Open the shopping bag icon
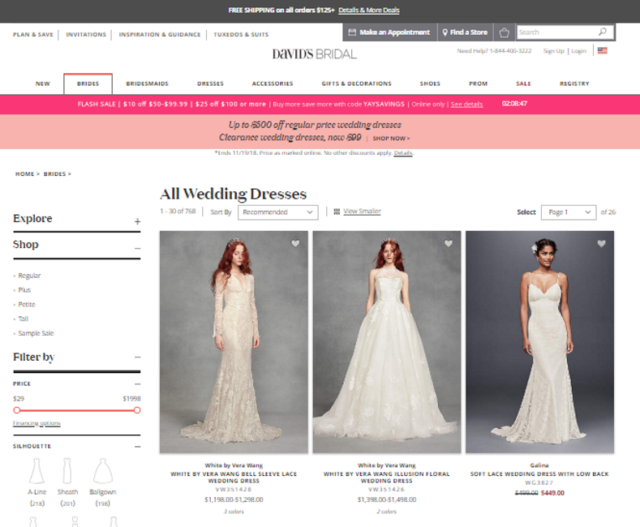The width and height of the screenshot is (640, 527). [505, 32]
